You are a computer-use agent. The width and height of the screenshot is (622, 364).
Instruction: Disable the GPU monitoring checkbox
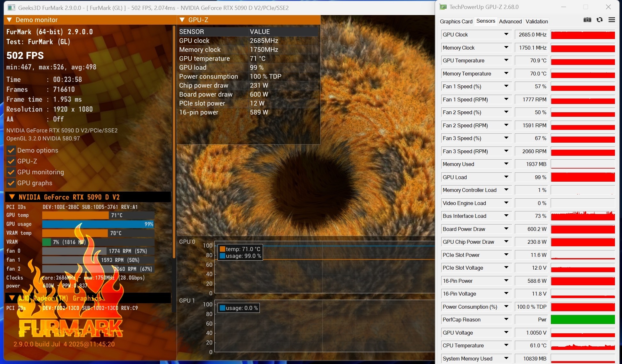pyautogui.click(x=11, y=172)
